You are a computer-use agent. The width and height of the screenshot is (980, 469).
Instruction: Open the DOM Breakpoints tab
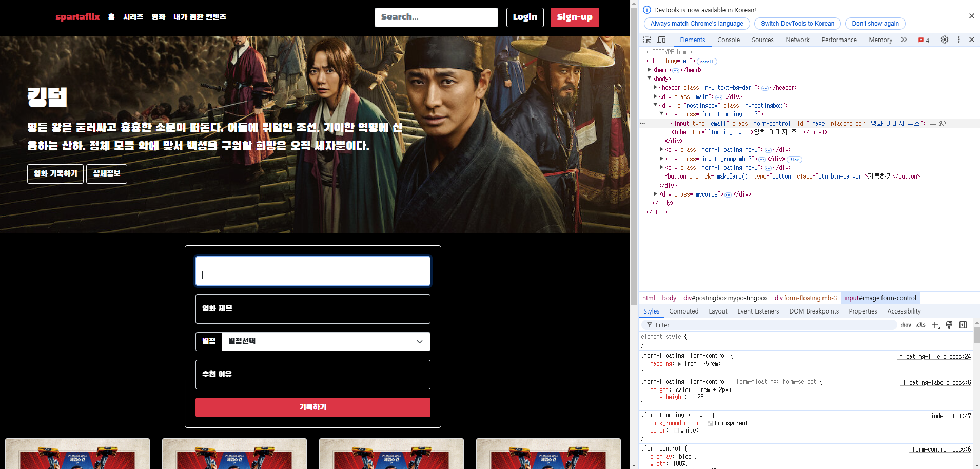click(814, 311)
